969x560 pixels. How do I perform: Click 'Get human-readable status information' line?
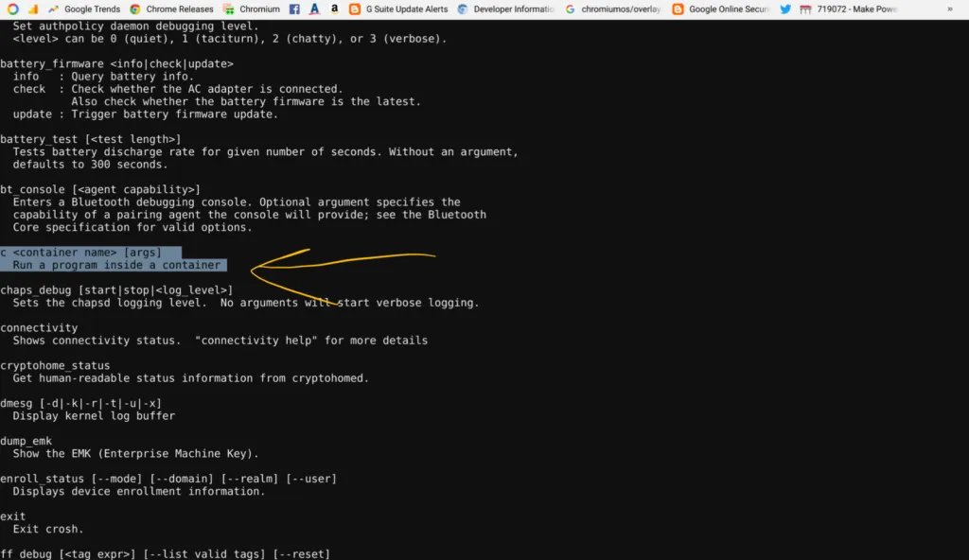pyautogui.click(x=191, y=377)
